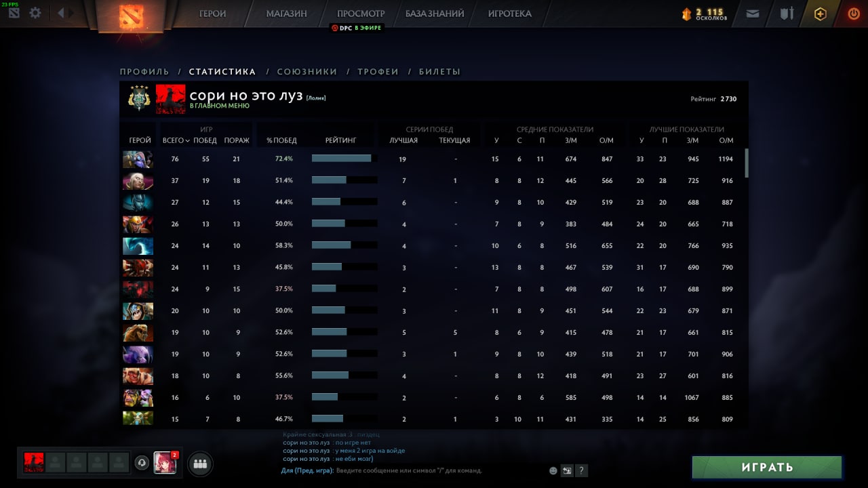Click the green ИГРАТЬ play button
The image size is (868, 488).
click(x=767, y=467)
